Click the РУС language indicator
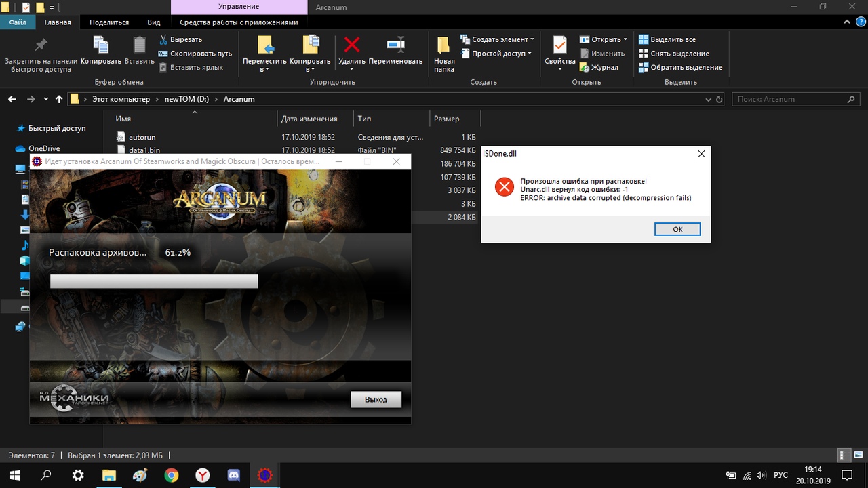This screenshot has width=868, height=488. pos(781,475)
